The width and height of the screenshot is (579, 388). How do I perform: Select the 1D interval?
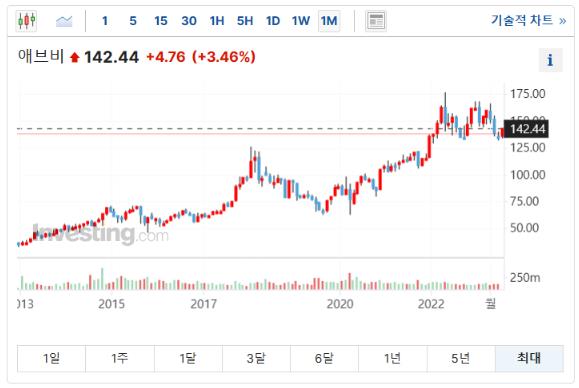[x=273, y=21]
